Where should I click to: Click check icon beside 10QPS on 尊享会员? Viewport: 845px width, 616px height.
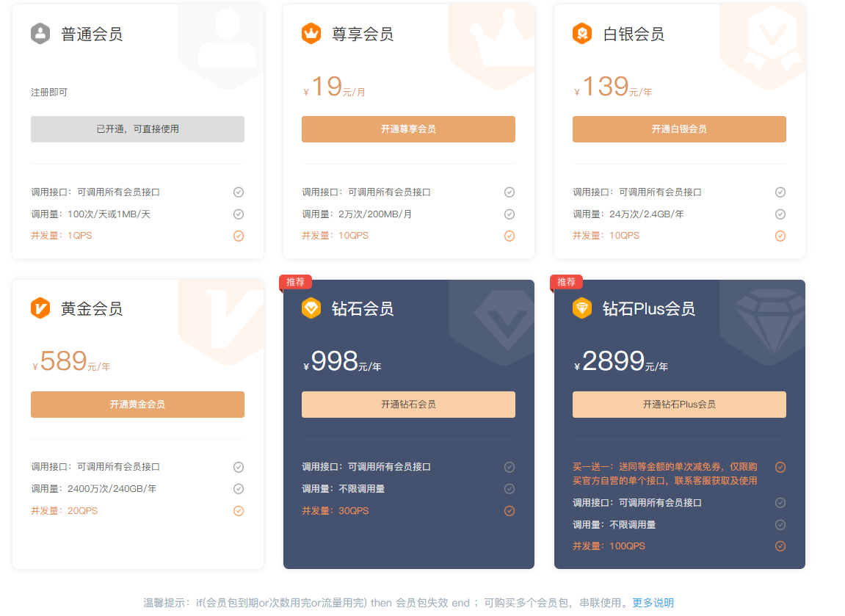tap(509, 236)
